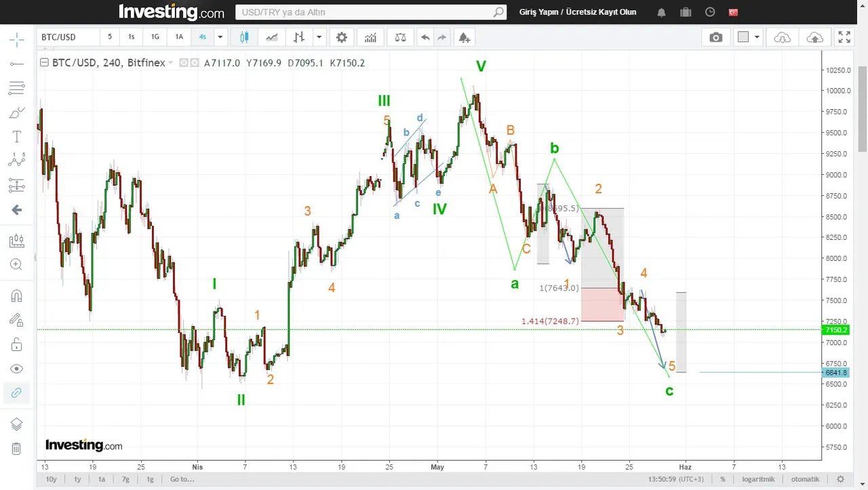Toggle magnet mode
The image size is (868, 490).
16,295
